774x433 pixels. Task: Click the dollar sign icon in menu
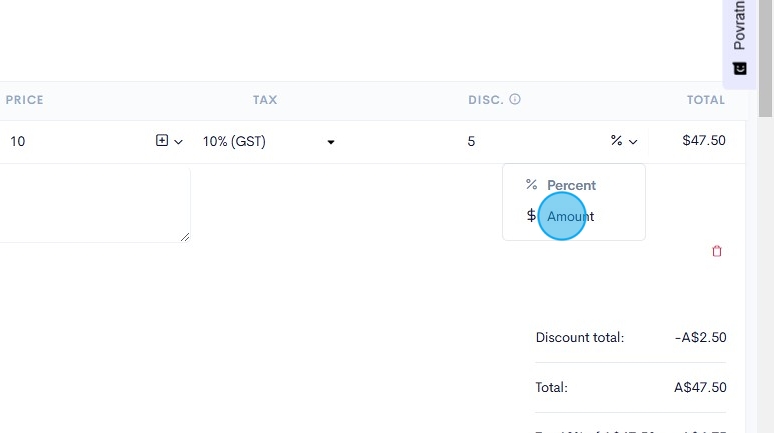pyautogui.click(x=531, y=216)
